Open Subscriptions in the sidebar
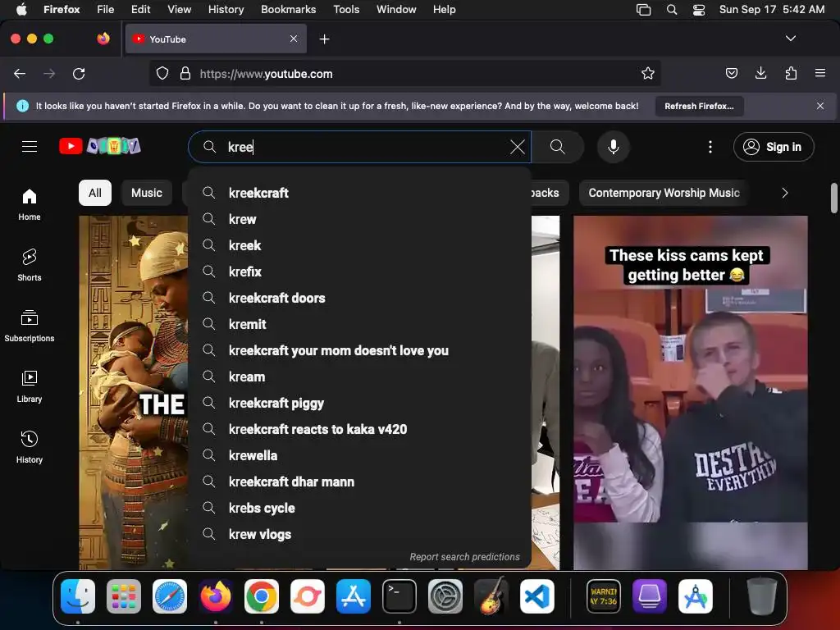 tap(30, 326)
